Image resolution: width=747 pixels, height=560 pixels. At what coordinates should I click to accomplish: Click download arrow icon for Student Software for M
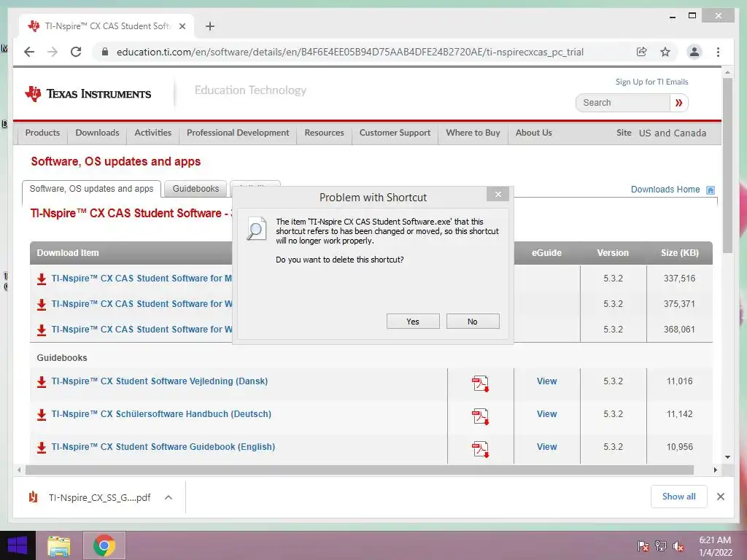(x=42, y=279)
